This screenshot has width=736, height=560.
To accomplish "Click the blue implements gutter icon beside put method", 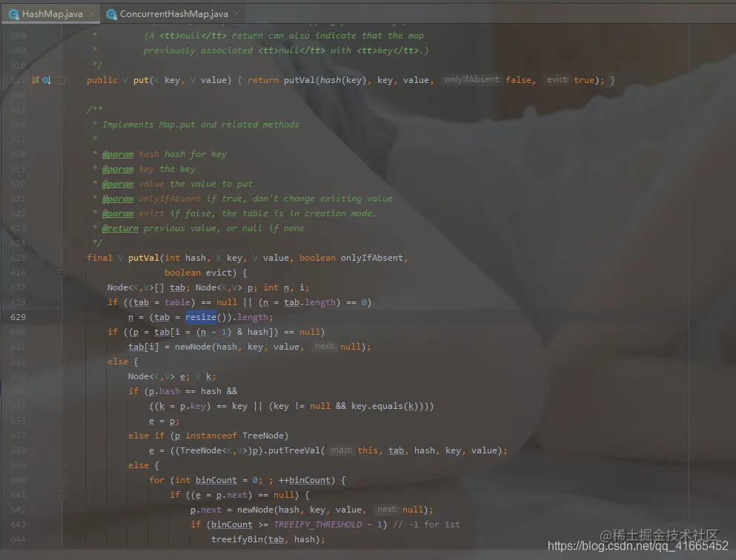I will (47, 80).
